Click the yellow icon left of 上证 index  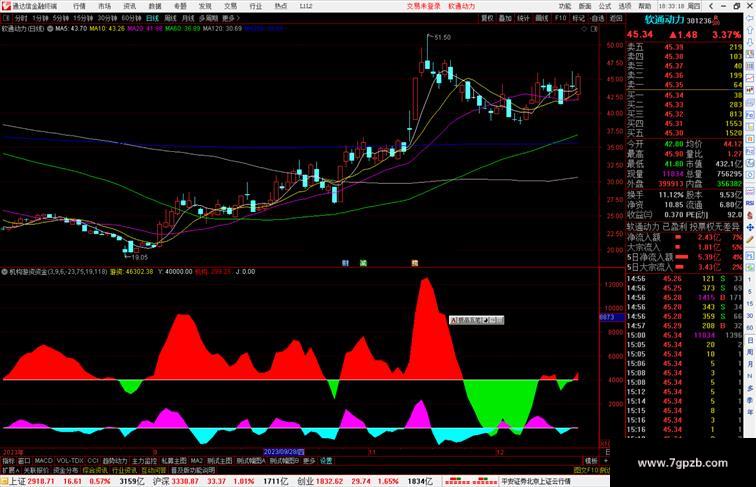[x=4, y=481]
